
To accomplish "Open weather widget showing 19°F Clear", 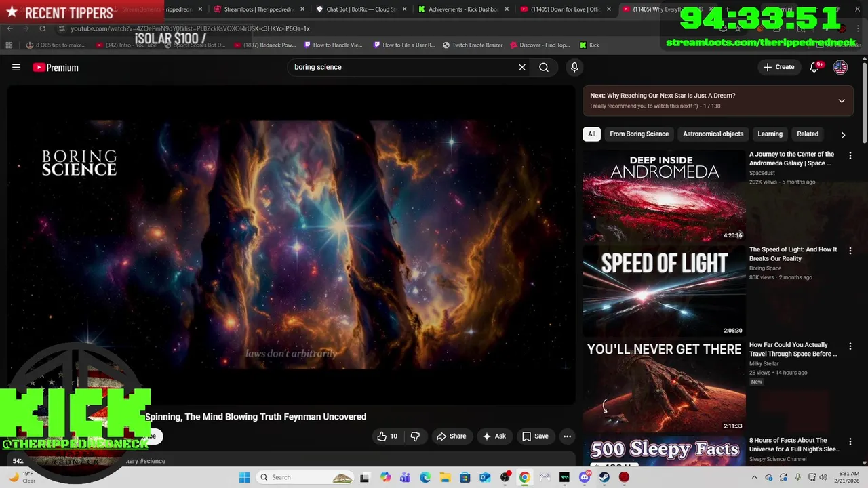I will tap(22, 477).
